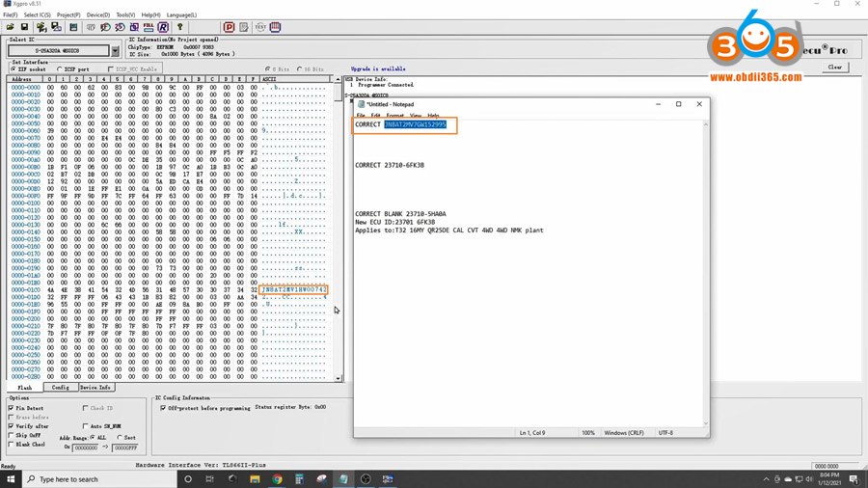The width and height of the screenshot is (868, 488).
Task: Open the notifications action center
Action: (854, 479)
